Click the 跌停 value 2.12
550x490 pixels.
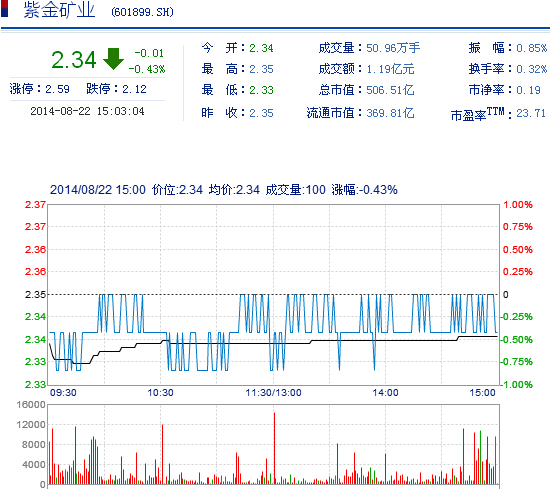pos(134,89)
